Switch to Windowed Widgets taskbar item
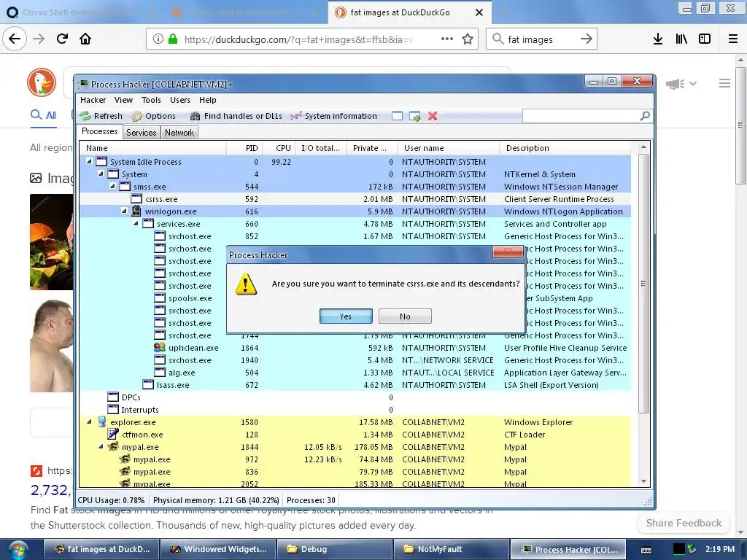Viewport: 747px width, 560px height. [x=218, y=549]
